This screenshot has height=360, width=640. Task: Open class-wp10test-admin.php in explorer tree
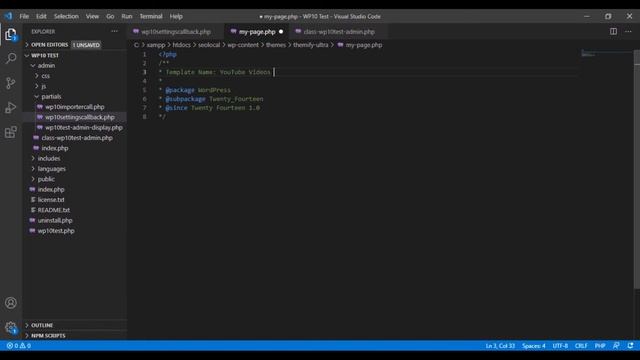tap(77, 138)
